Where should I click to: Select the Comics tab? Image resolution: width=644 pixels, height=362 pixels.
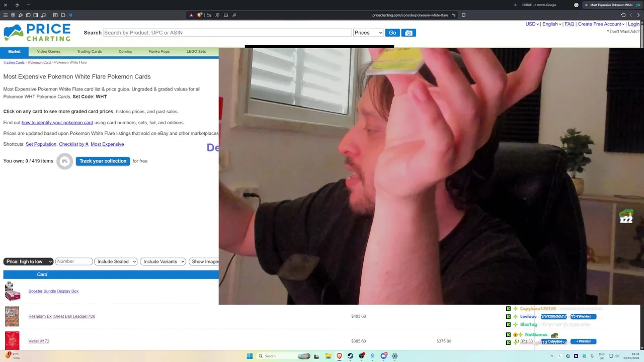pos(125,51)
